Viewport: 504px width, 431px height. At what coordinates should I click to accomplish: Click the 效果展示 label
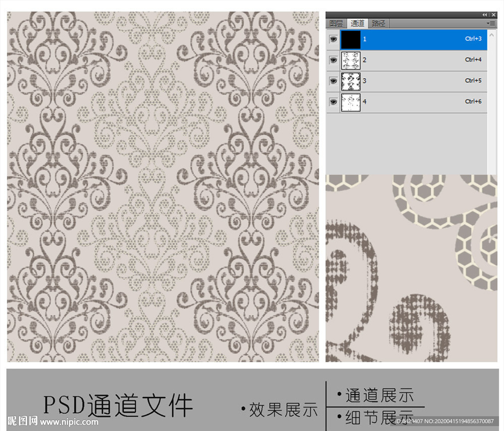283,409
